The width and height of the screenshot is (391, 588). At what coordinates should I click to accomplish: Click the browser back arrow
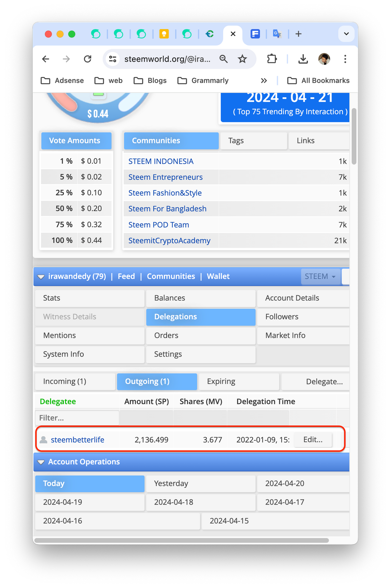pyautogui.click(x=46, y=59)
